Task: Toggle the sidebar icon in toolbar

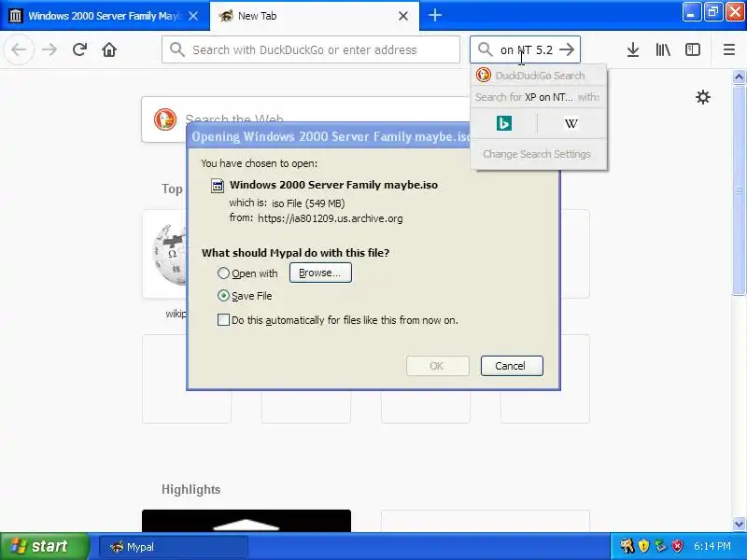Action: point(693,49)
